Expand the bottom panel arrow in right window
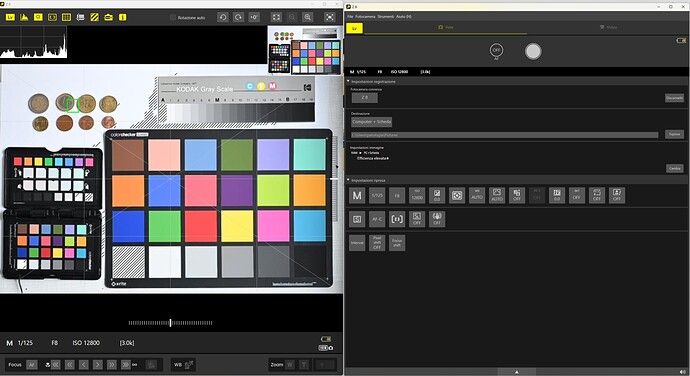 click(x=517, y=372)
